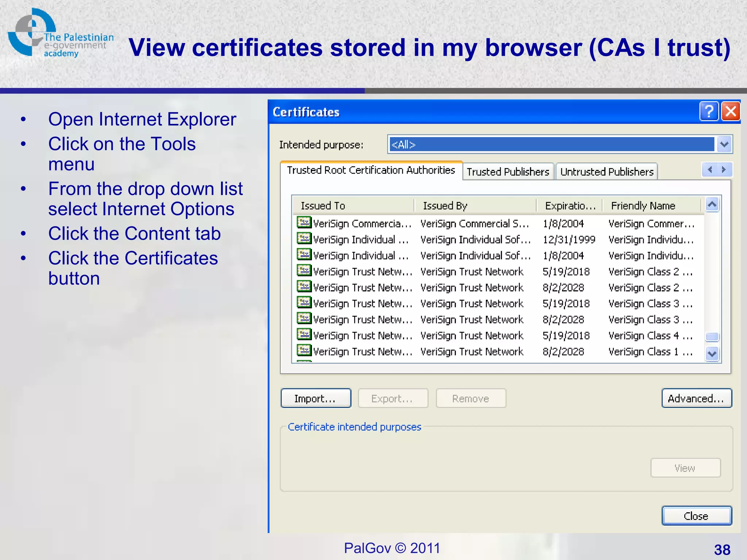The width and height of the screenshot is (747, 560).
Task: Close the Certificates dialog with red X
Action: pos(731,111)
